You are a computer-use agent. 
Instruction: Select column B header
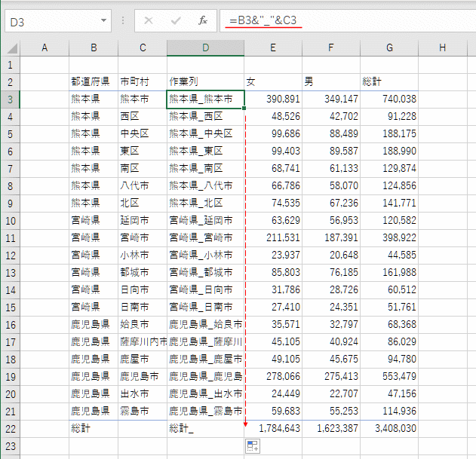94,48
